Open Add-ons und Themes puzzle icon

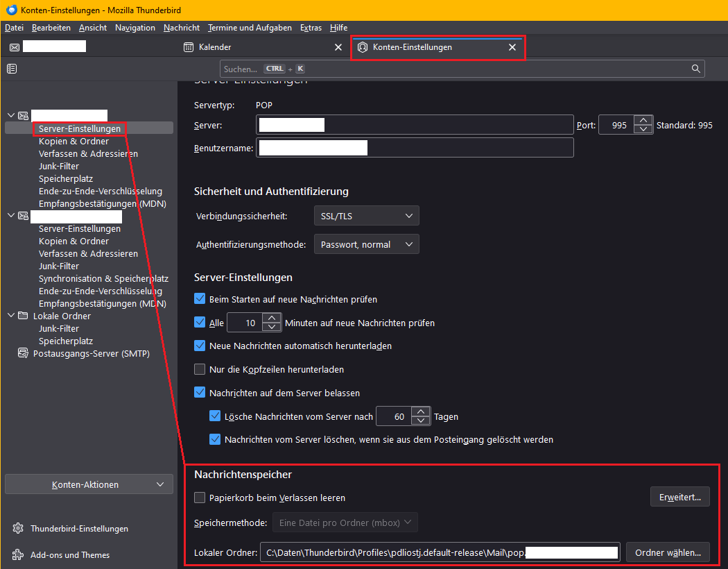pos(19,555)
